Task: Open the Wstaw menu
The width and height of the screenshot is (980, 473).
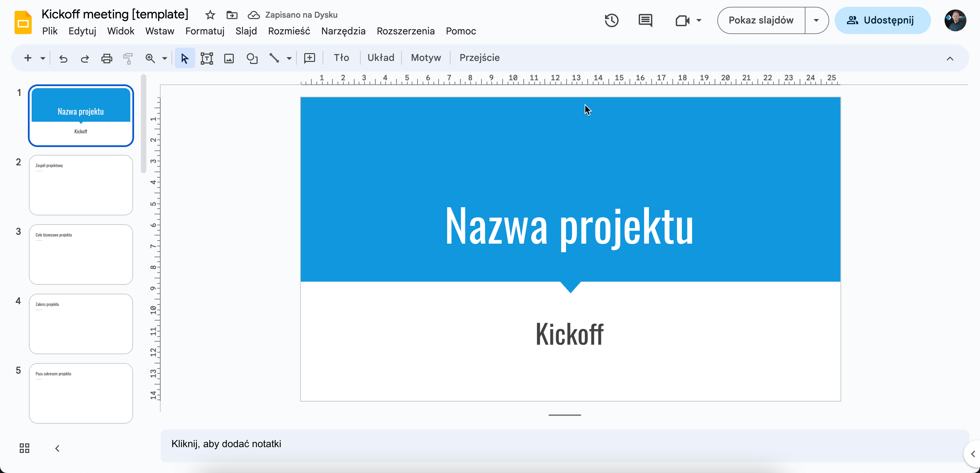Action: pyautogui.click(x=159, y=31)
